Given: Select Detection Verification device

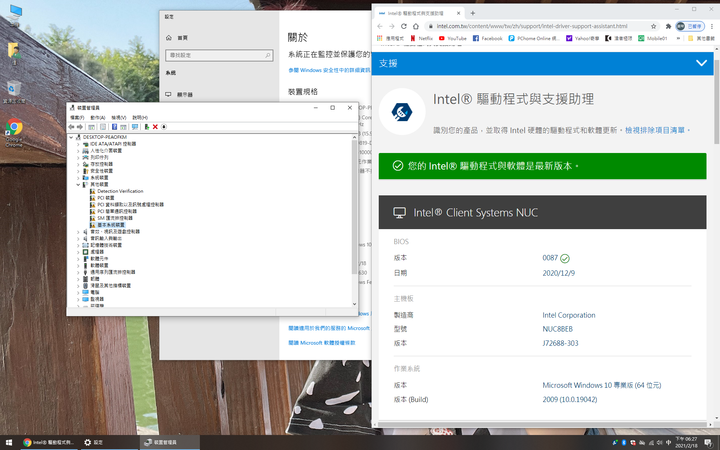Looking at the screenshot, I should point(120,191).
